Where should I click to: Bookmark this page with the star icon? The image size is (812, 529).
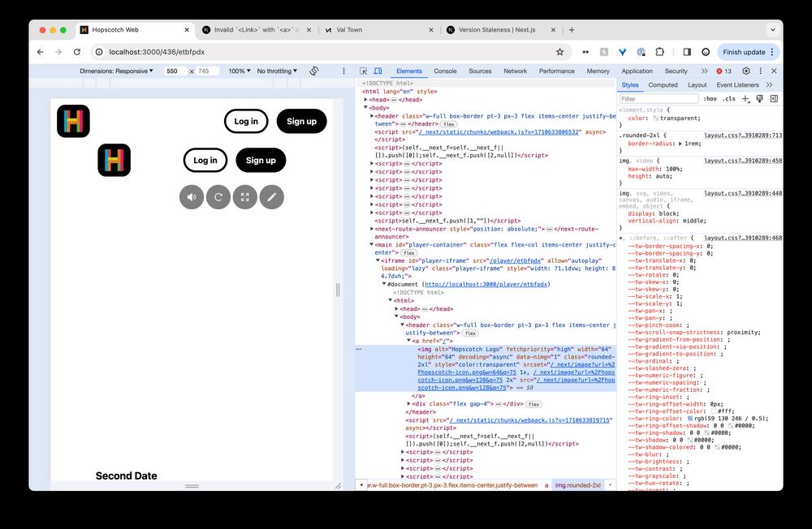559,52
